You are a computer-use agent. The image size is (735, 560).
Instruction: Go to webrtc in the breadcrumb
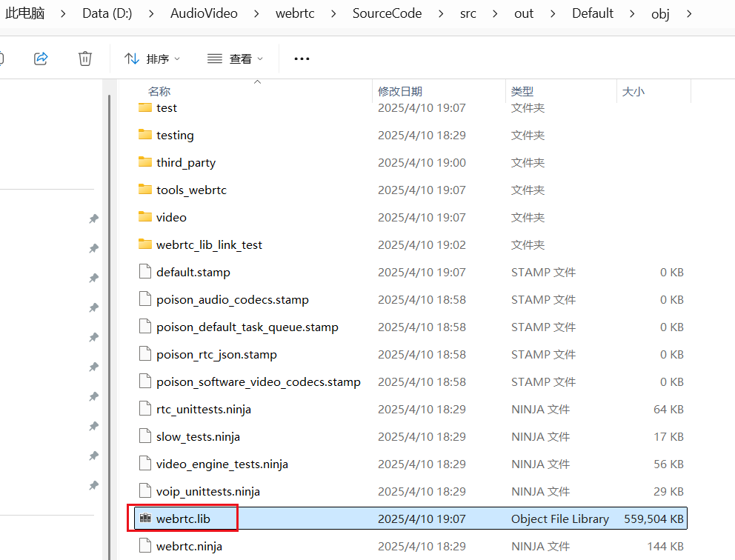coord(295,13)
